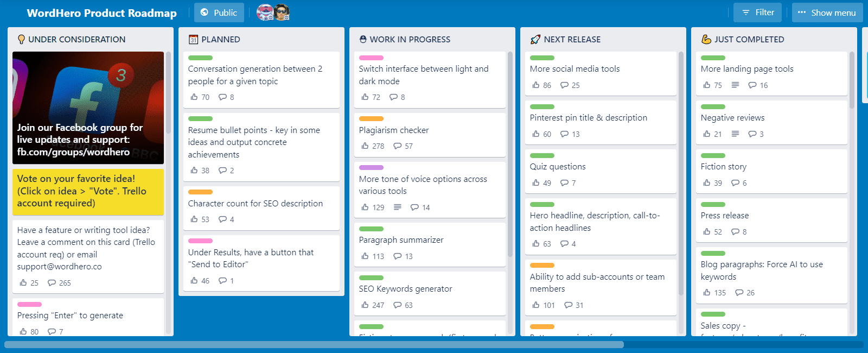Screen dimensions: 868x353
Task: Click the member avatars in the board header
Action: coord(273,12)
